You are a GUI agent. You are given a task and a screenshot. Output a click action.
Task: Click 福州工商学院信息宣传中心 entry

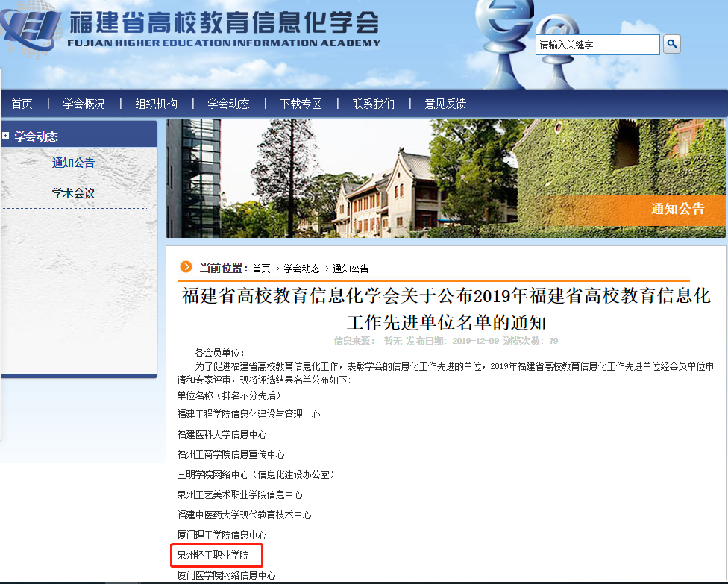tap(230, 454)
